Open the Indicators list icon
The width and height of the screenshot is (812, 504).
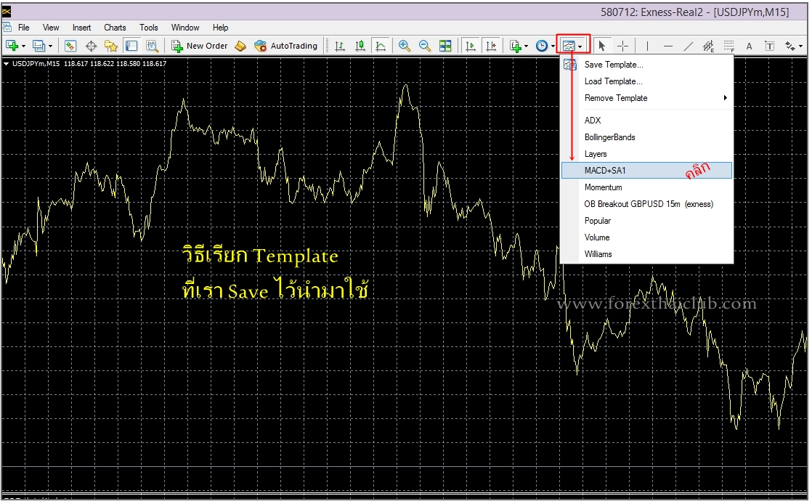point(515,46)
